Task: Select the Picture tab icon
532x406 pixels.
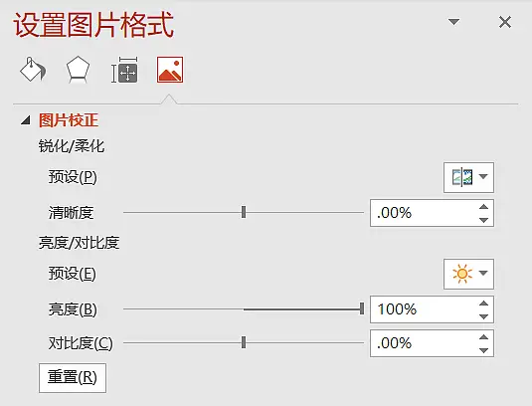Action: click(x=170, y=70)
